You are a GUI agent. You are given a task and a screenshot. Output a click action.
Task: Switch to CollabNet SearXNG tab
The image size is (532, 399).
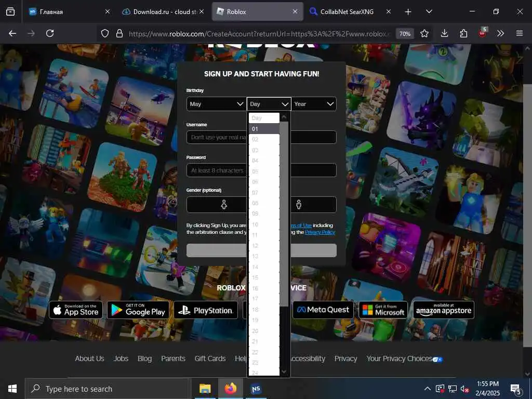(351, 11)
